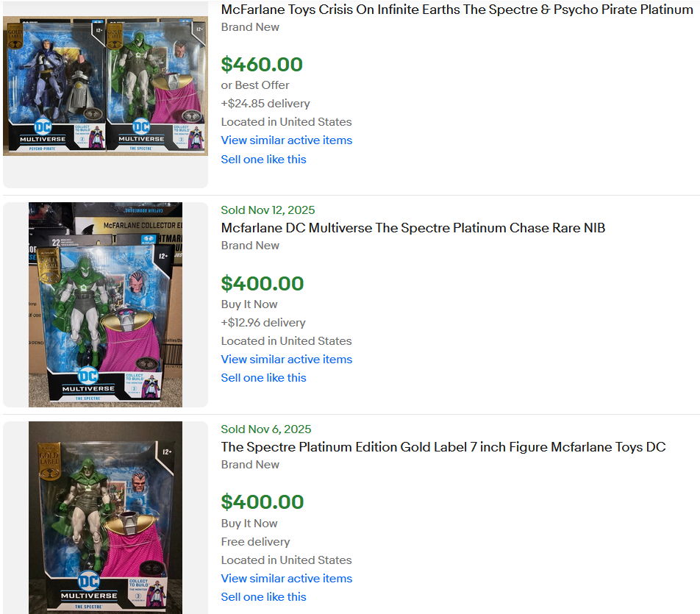This screenshot has width=700, height=614.
Task: Open the McFarlane Toys Crisis On Infinite Earths title
Action: click(x=457, y=10)
